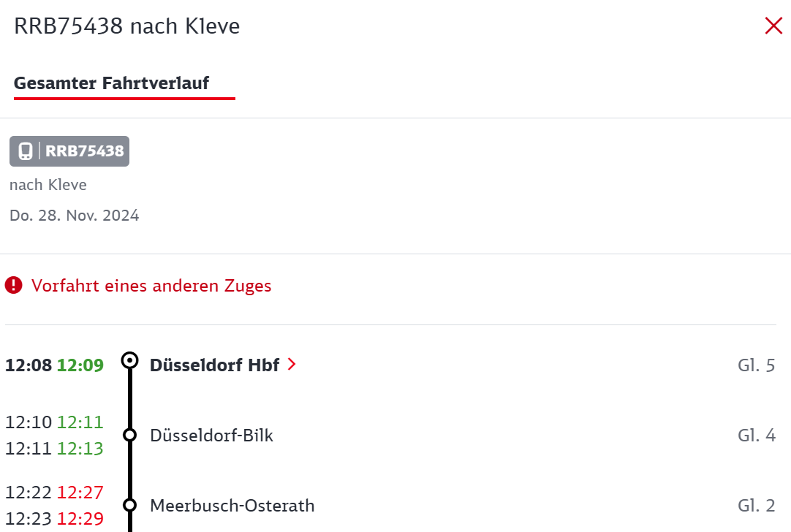
Task: Click platform Gl. 5 at Düsseldorf Hbf
Action: [756, 365]
